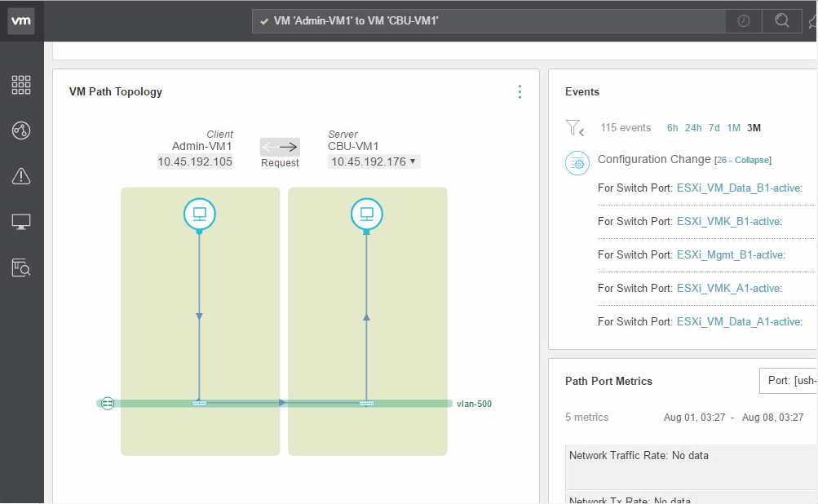The width and height of the screenshot is (818, 504).
Task: Select the 7d events filter
Action: click(x=714, y=127)
